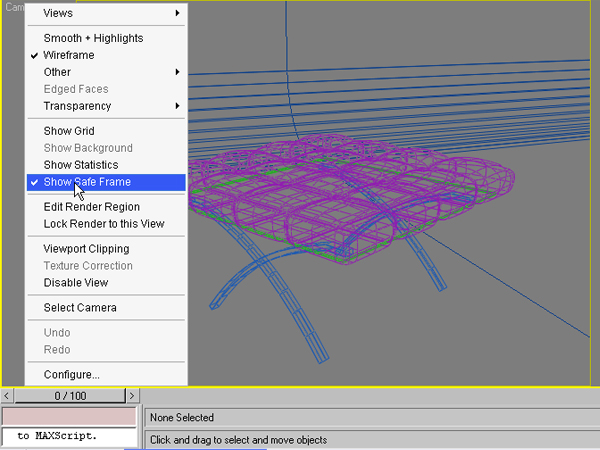The width and height of the screenshot is (600, 450).
Task: Click the greyed-out Undo entry
Action: [106, 333]
